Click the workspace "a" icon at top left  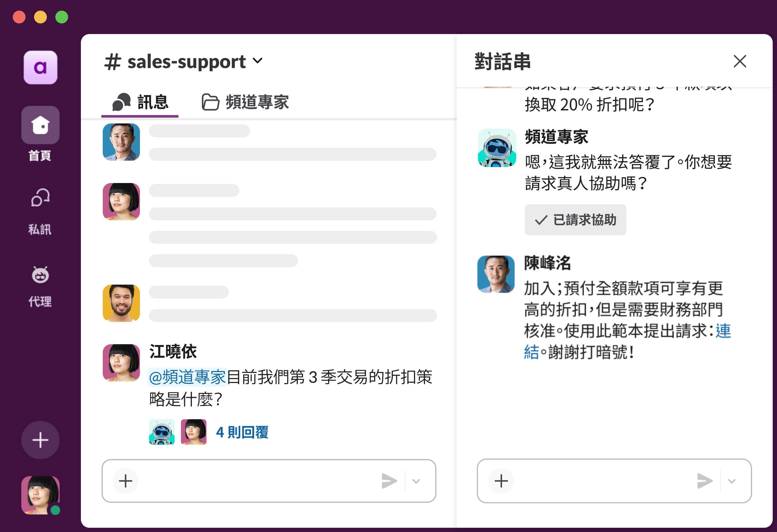40,67
